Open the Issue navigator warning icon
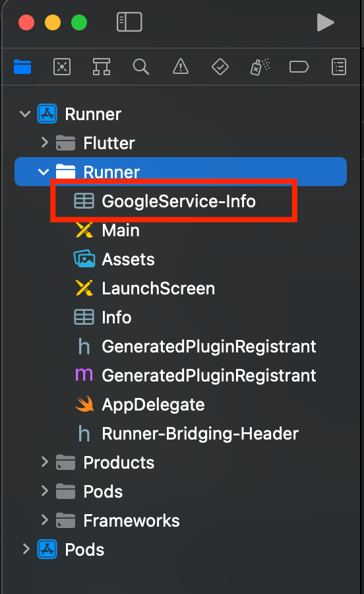This screenshot has width=364, height=594. click(x=181, y=67)
